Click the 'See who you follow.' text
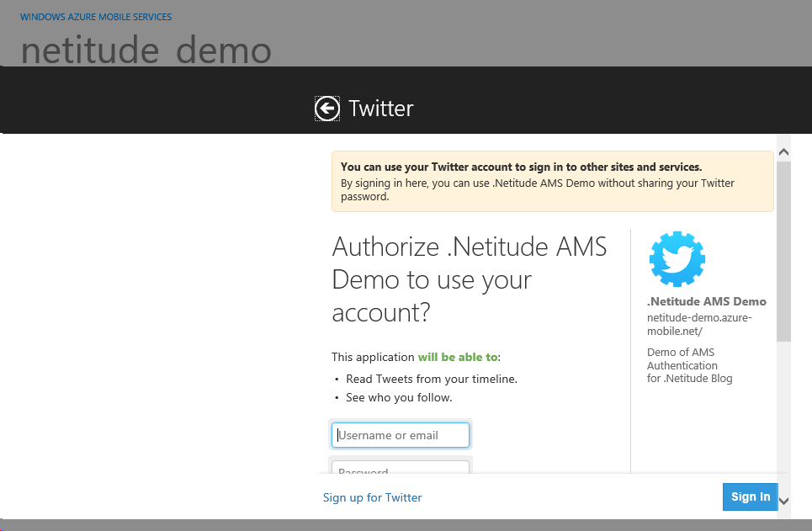This screenshot has height=531, width=812. coord(399,397)
